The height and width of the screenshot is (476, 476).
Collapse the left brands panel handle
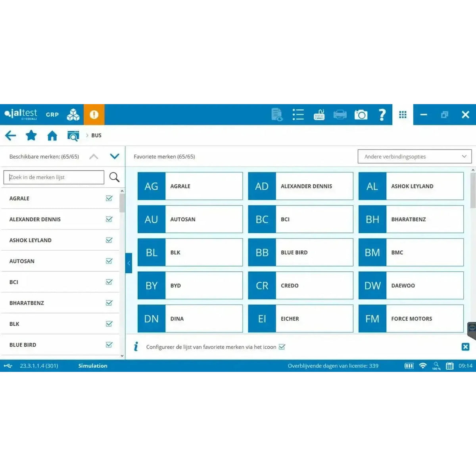coord(129,263)
